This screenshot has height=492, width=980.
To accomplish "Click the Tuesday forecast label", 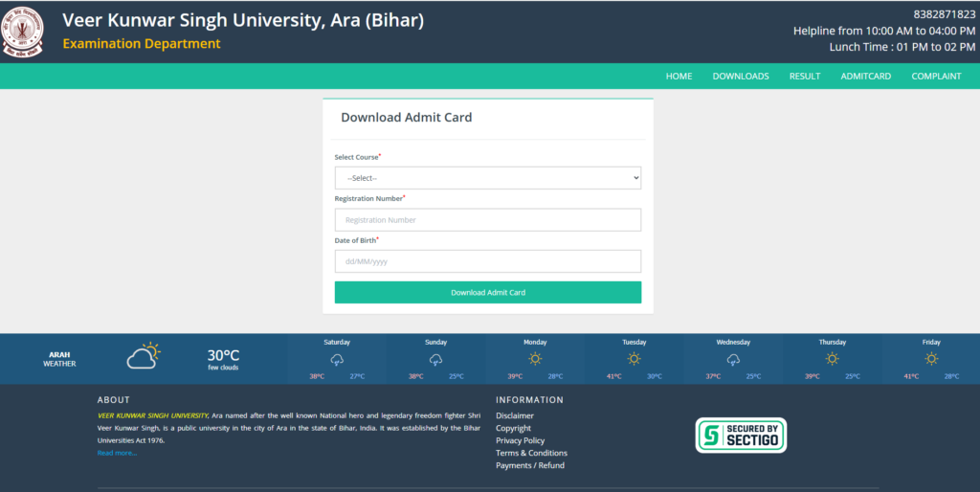I will pos(634,342).
